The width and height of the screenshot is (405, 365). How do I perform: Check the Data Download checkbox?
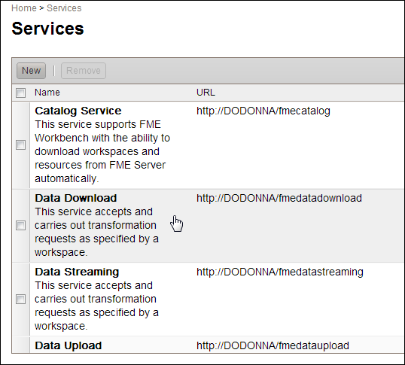[x=21, y=225]
